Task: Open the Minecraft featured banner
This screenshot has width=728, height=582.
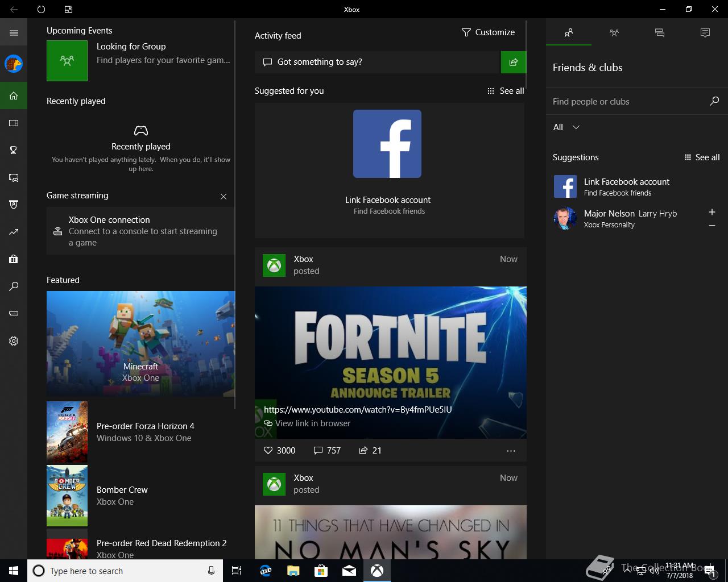Action: click(140, 344)
